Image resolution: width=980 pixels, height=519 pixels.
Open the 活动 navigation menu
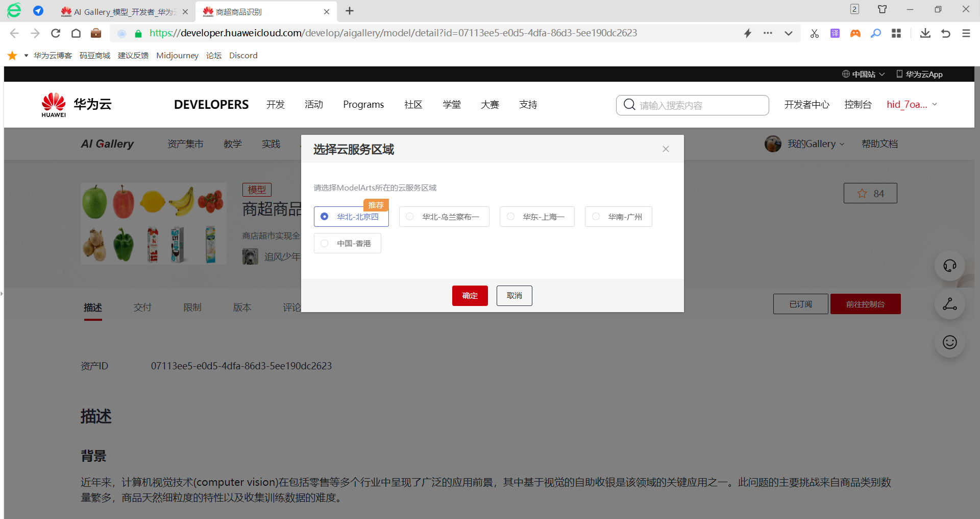click(314, 105)
